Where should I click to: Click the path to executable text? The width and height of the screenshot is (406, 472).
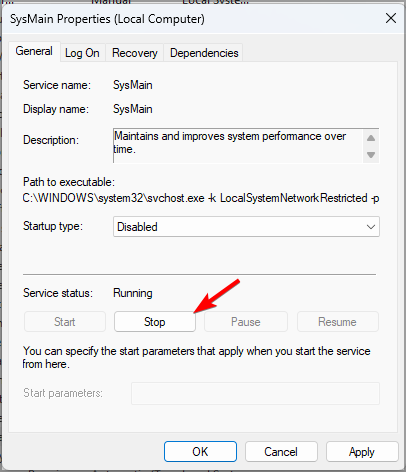(x=201, y=198)
